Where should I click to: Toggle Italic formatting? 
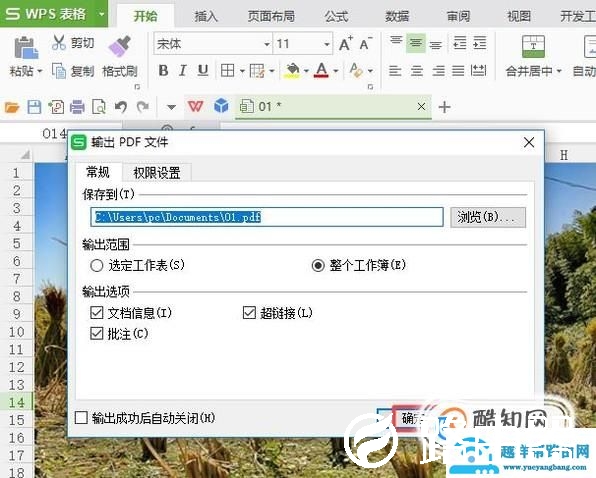point(183,70)
